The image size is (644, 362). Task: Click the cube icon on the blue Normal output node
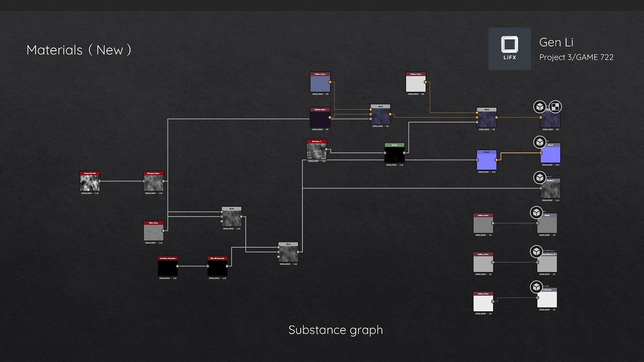540,142
